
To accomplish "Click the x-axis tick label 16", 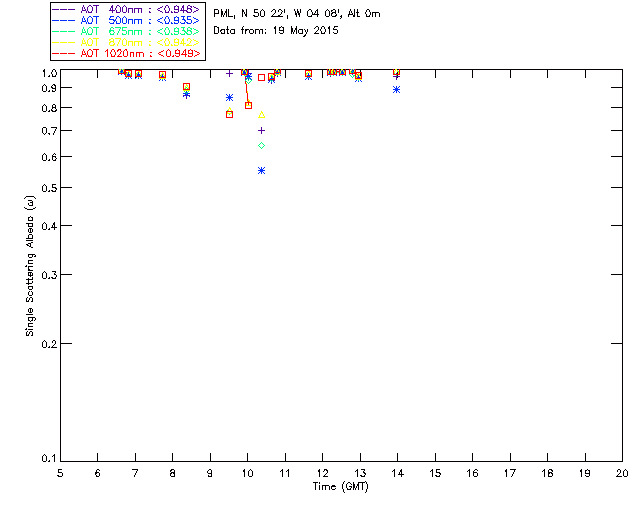I will pos(473,473).
